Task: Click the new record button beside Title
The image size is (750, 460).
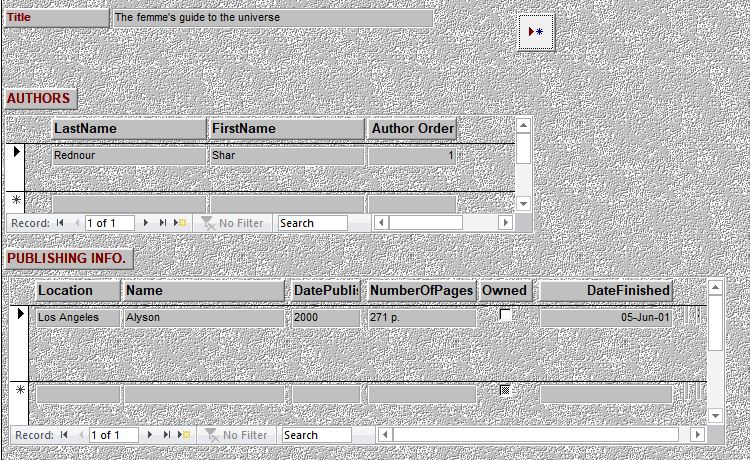Action: pyautogui.click(x=535, y=32)
